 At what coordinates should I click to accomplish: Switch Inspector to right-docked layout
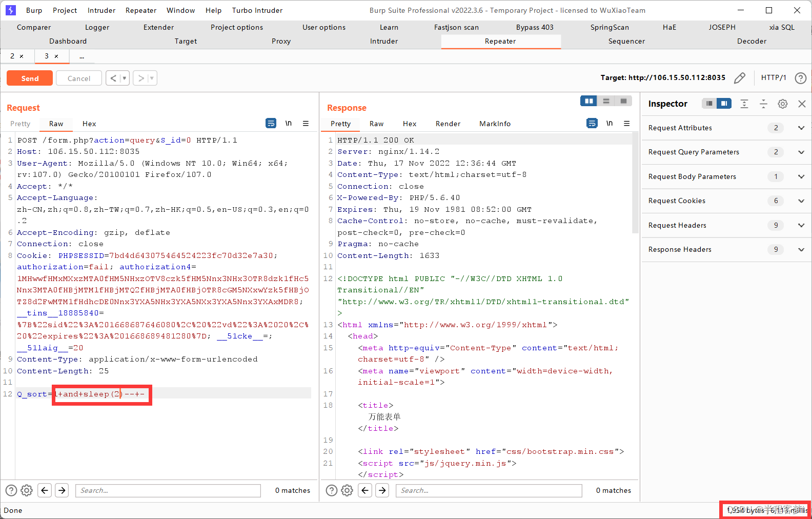click(724, 104)
